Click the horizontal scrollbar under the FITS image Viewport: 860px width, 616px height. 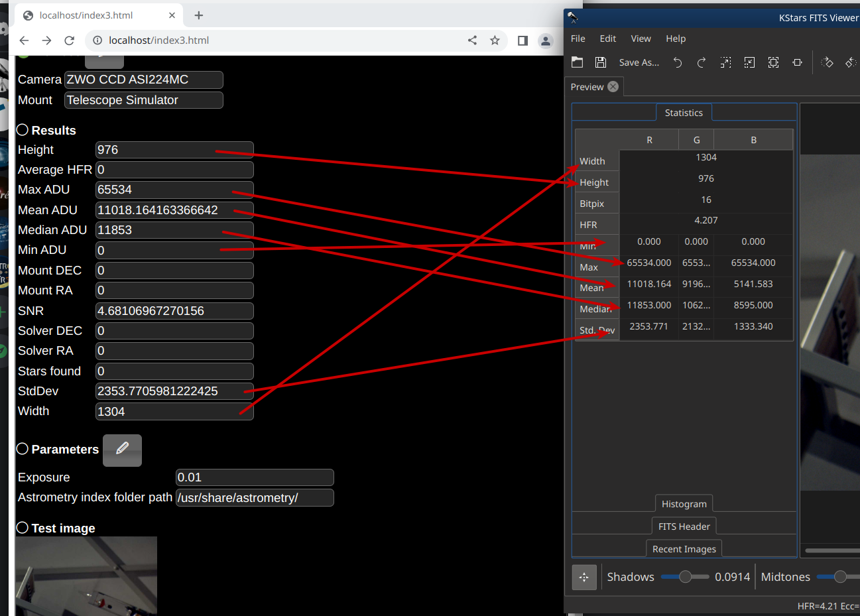click(x=832, y=550)
